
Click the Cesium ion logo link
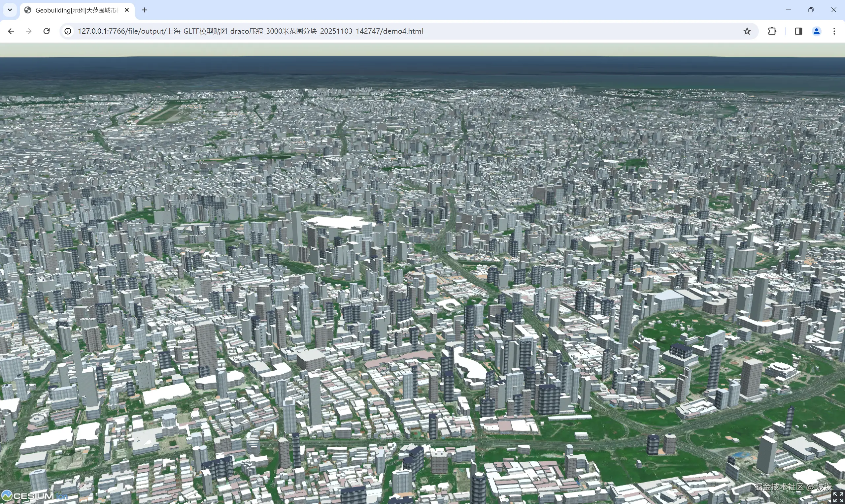click(34, 496)
